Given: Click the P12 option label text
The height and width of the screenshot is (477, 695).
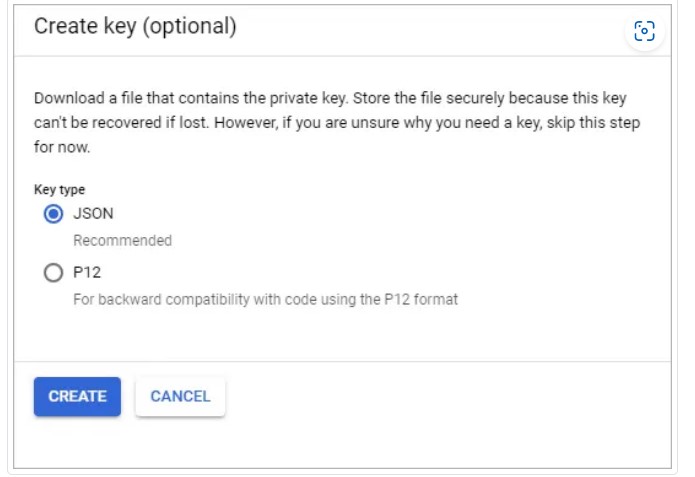Looking at the screenshot, I should (87, 272).
